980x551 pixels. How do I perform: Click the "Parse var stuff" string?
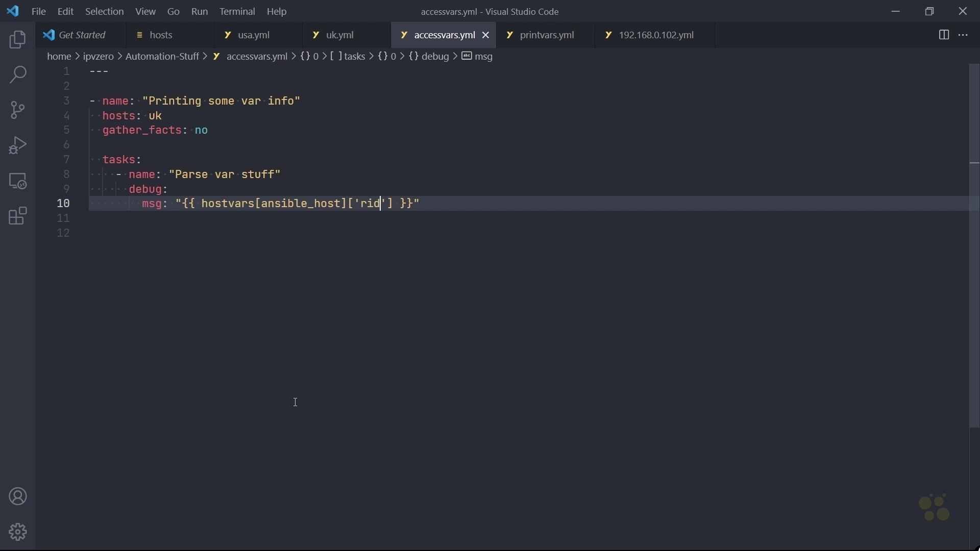[x=225, y=174]
